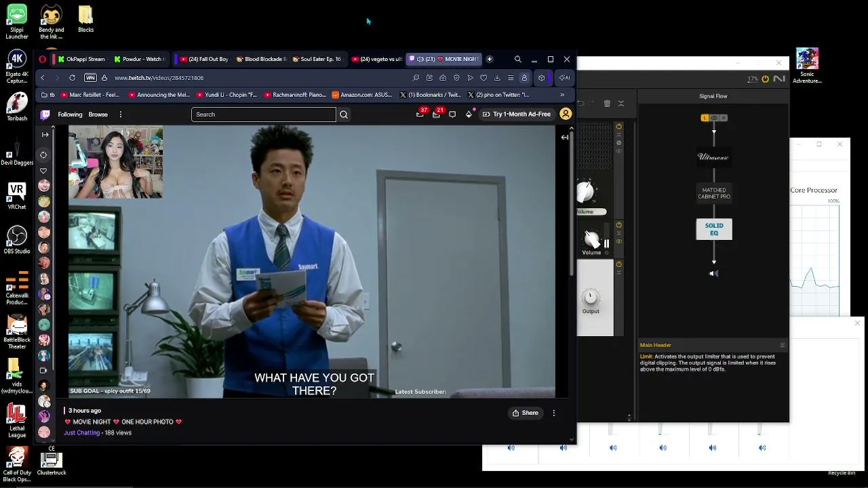Open the browser easy setup menu icon

click(511, 78)
